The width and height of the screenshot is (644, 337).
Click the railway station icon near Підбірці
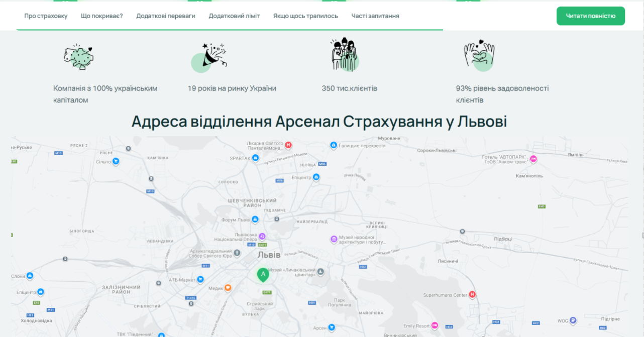click(462, 231)
